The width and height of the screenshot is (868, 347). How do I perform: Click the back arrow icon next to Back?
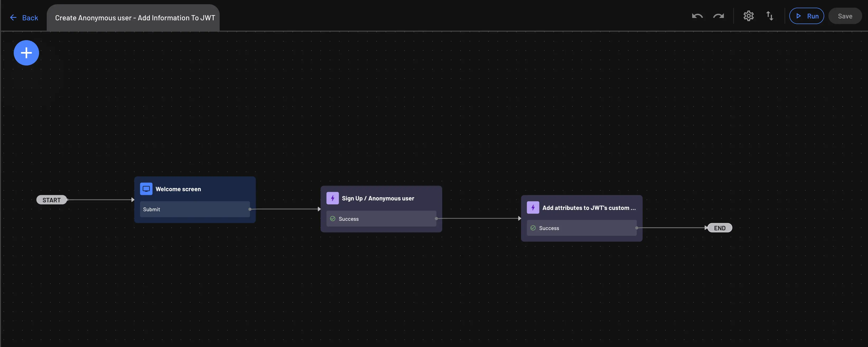pos(13,17)
